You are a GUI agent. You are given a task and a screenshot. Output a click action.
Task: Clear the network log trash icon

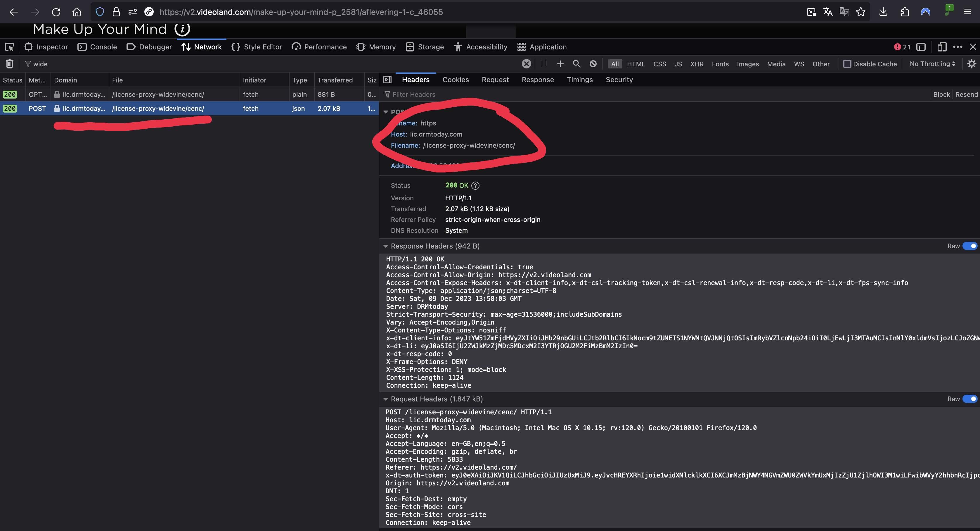(10, 64)
